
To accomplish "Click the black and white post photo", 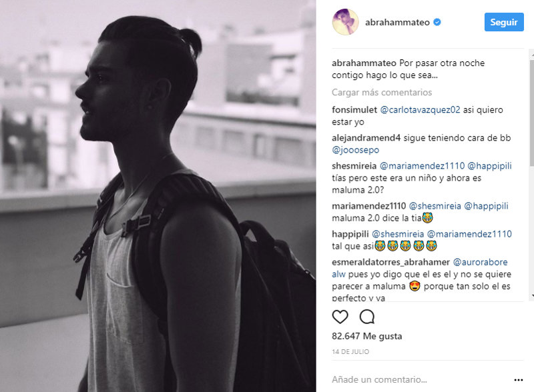I will point(158,196).
